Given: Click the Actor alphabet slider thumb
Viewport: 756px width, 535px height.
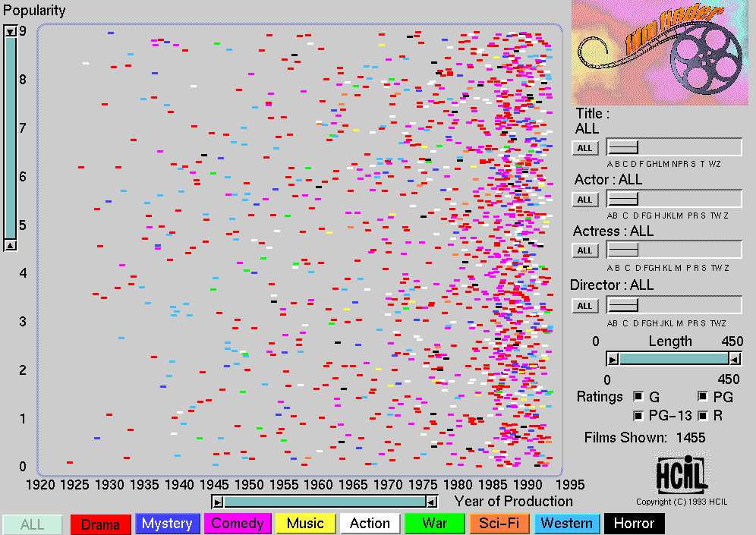Looking at the screenshot, I should point(623,199).
